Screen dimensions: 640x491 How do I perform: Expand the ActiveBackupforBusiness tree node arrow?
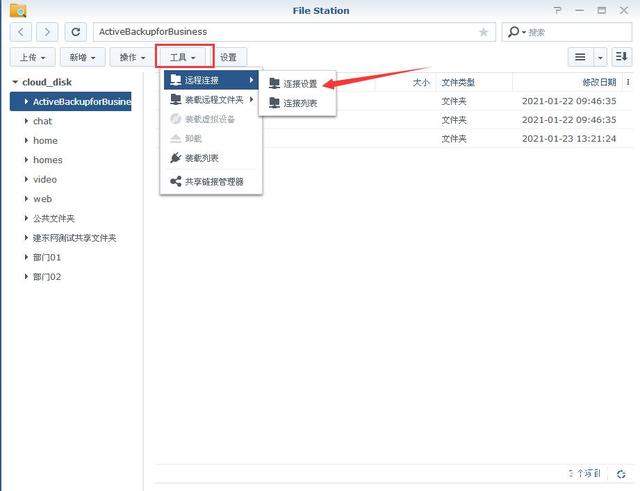click(26, 101)
